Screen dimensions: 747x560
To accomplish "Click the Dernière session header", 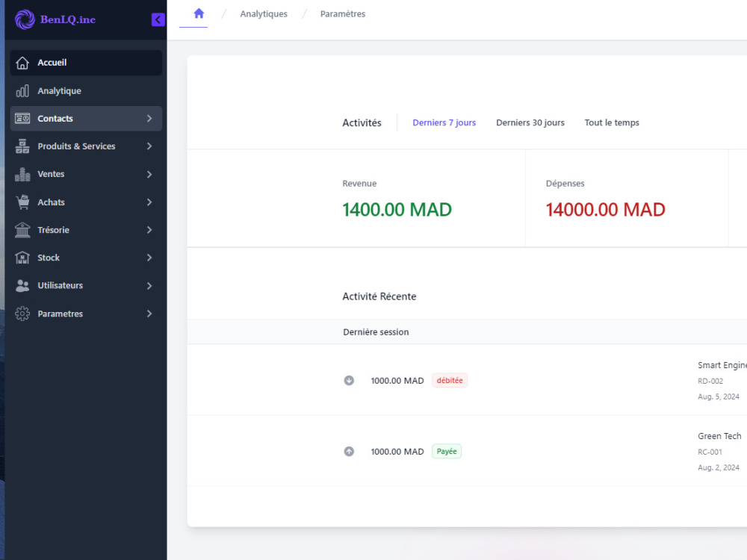I will [376, 332].
